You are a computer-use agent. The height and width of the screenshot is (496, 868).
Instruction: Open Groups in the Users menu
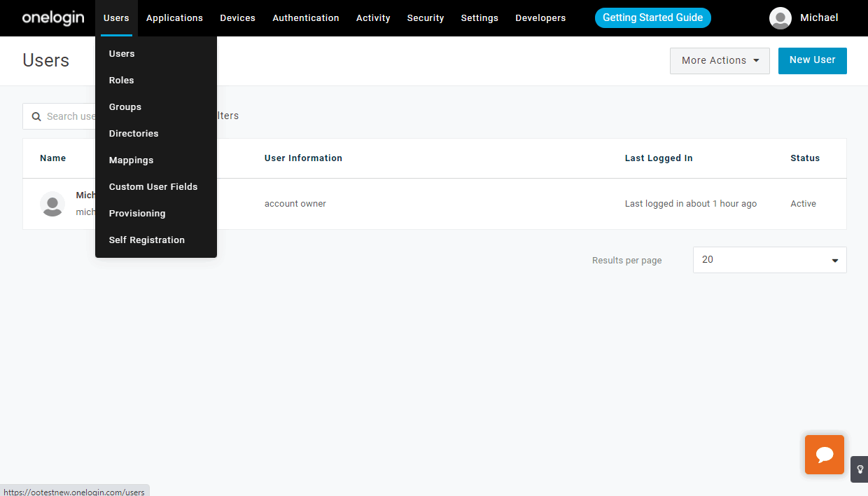point(125,106)
